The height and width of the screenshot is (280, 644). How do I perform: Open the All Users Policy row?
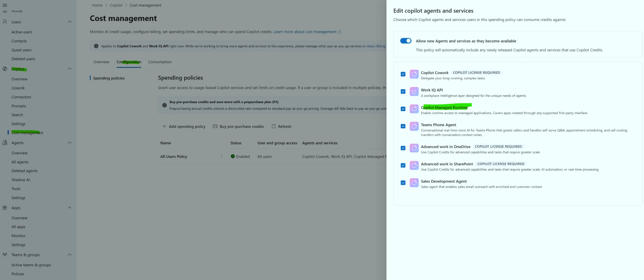click(x=174, y=157)
